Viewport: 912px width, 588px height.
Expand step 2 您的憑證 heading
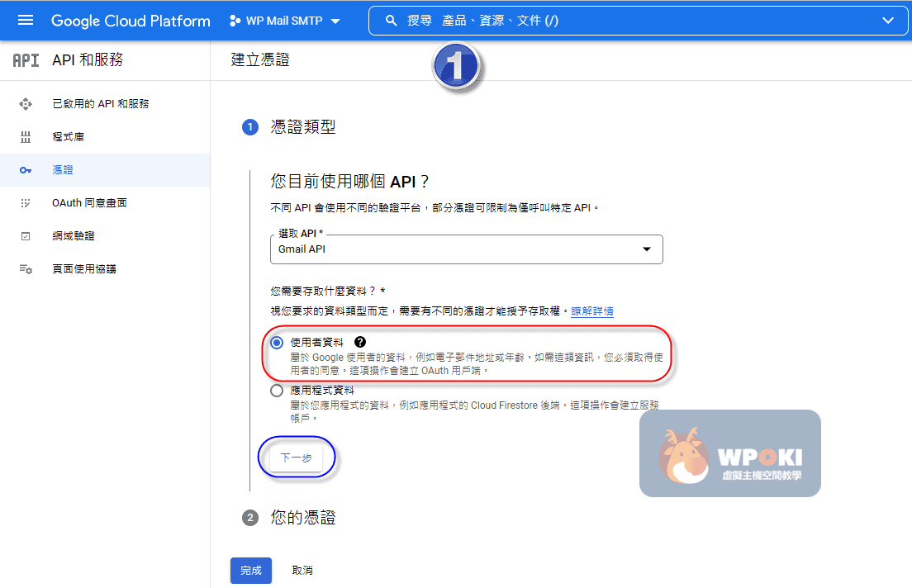[x=303, y=518]
